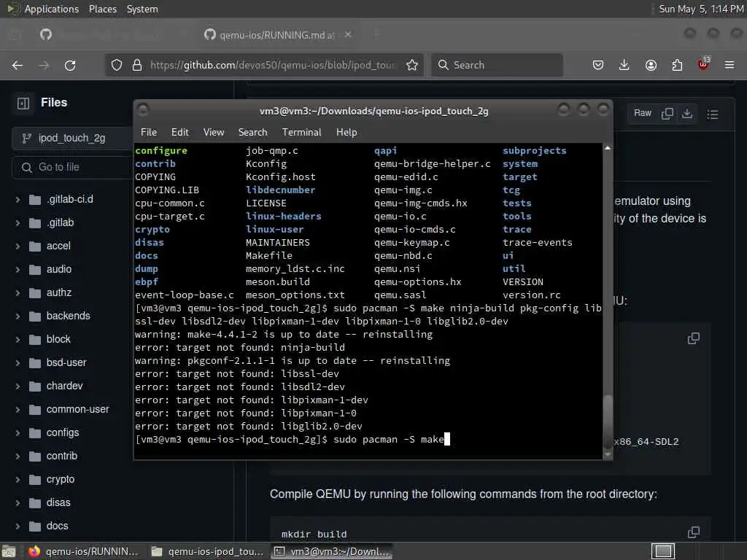Switch to qemu-ios-ipod_tou... file manager taskbar item
This screenshot has width=747, height=560.
(207, 551)
